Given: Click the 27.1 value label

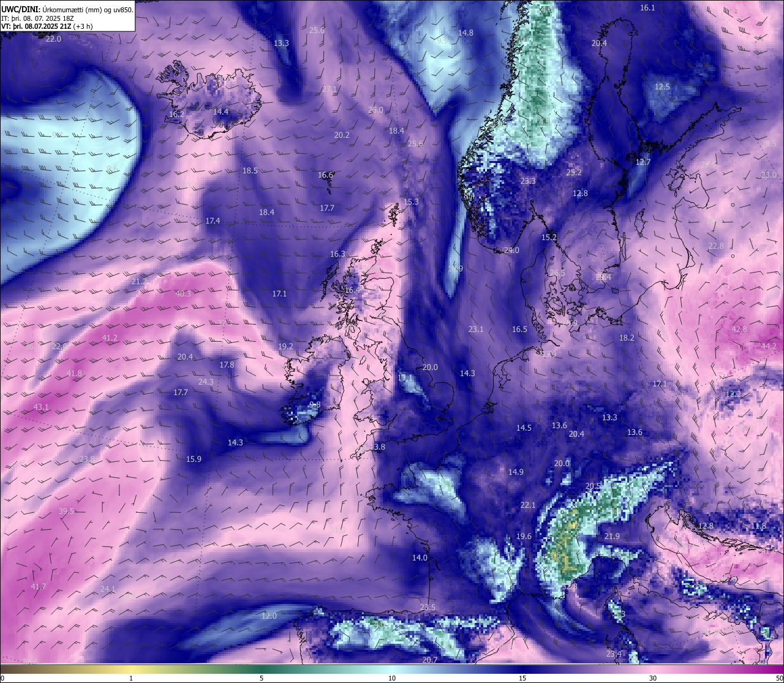Looking at the screenshot, I should tap(330, 89).
